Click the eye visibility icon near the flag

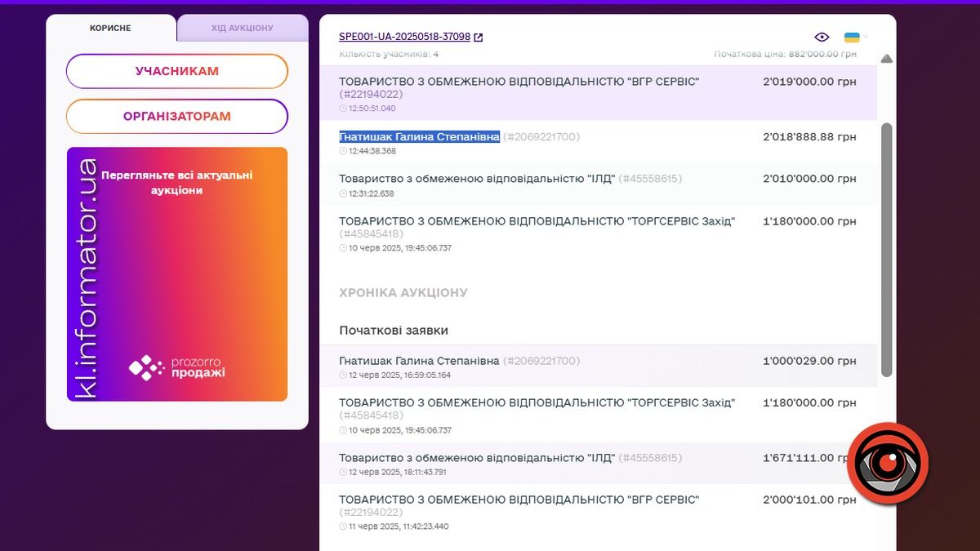[822, 37]
